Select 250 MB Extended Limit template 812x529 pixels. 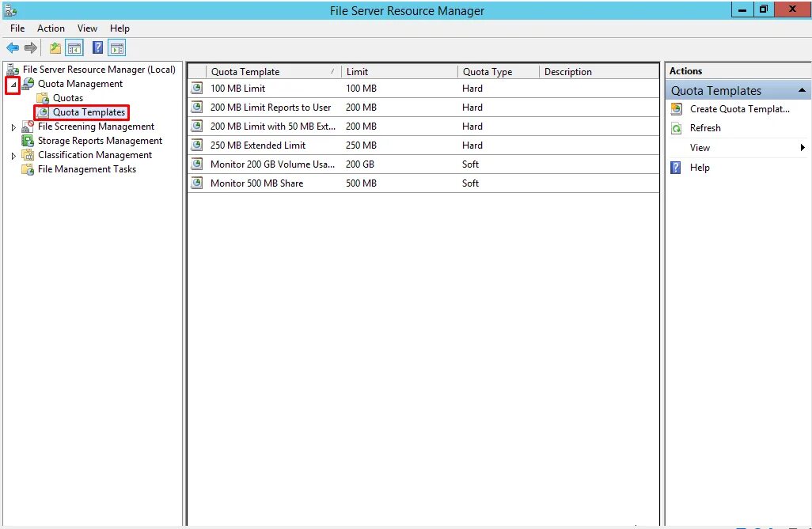coord(423,145)
